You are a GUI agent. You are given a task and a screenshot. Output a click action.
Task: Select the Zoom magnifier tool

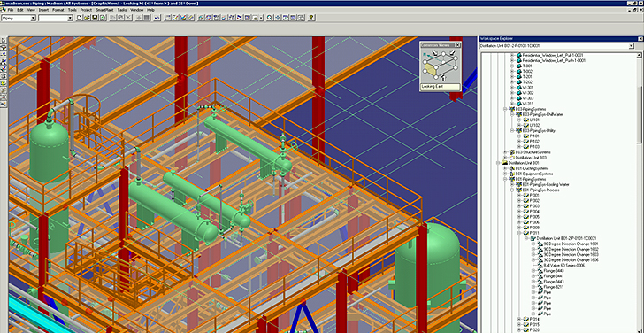[x=270, y=18]
